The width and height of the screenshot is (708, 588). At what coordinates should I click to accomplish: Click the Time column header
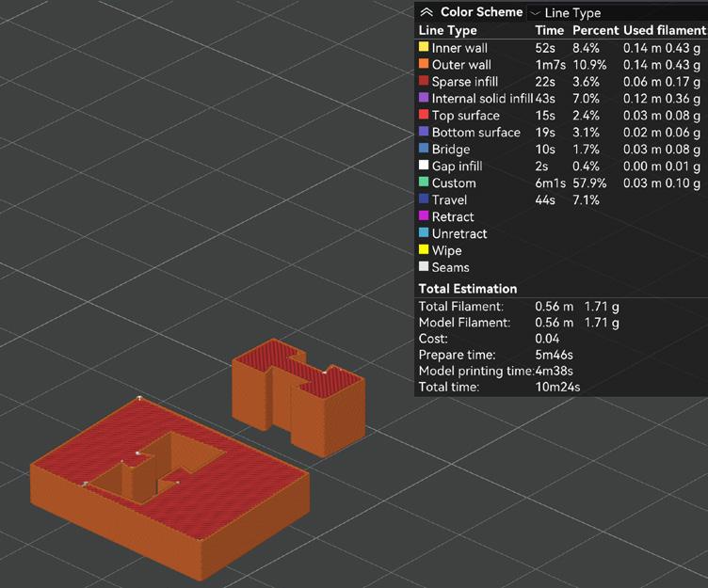pyautogui.click(x=550, y=30)
